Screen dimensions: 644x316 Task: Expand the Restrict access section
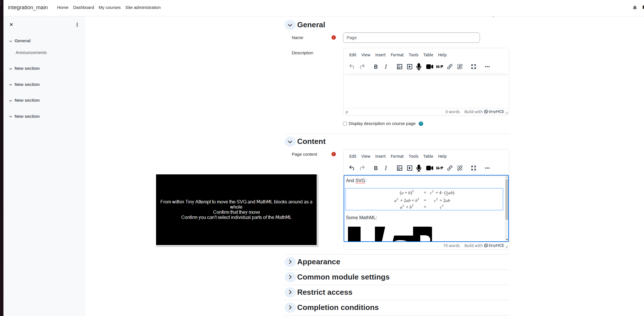pyautogui.click(x=290, y=292)
